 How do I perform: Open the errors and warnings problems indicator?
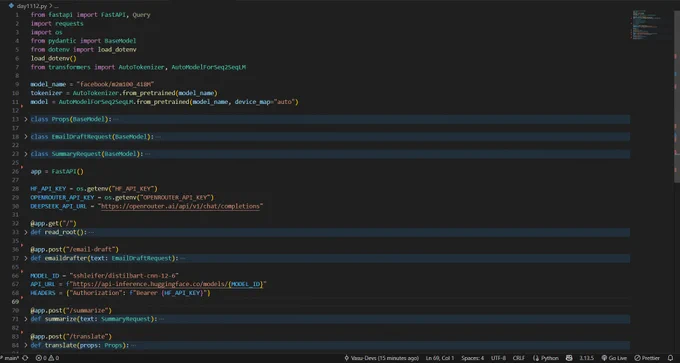[47, 358]
